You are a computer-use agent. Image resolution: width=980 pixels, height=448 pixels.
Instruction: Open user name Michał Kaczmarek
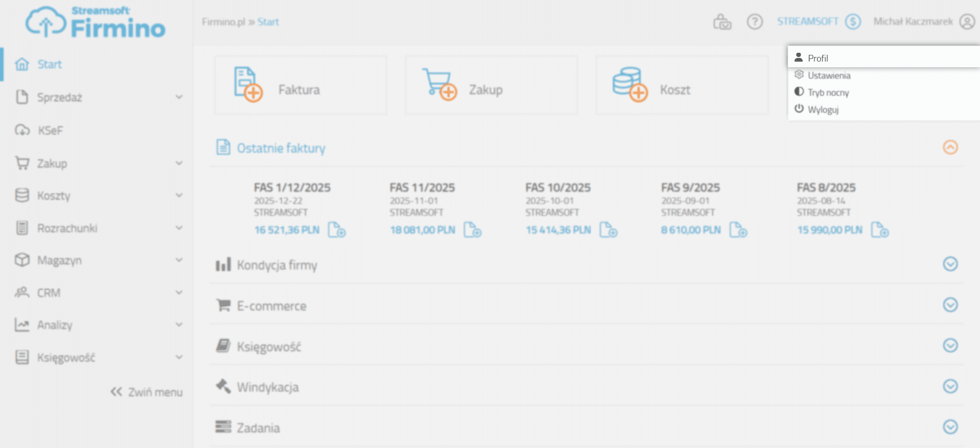tap(913, 22)
